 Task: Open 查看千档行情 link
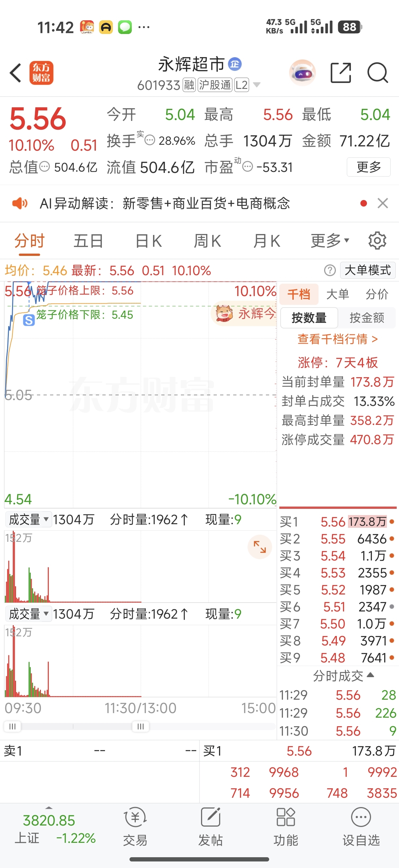pyautogui.click(x=338, y=339)
